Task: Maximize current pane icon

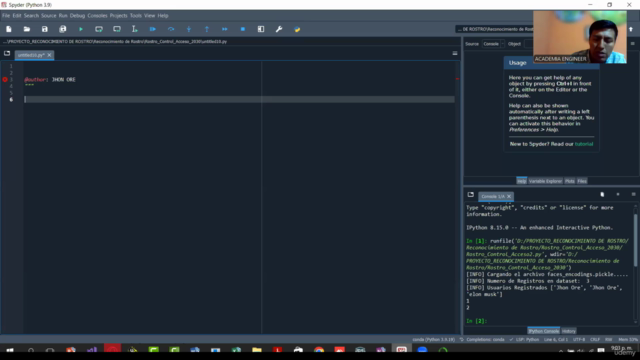Action: coord(261,29)
